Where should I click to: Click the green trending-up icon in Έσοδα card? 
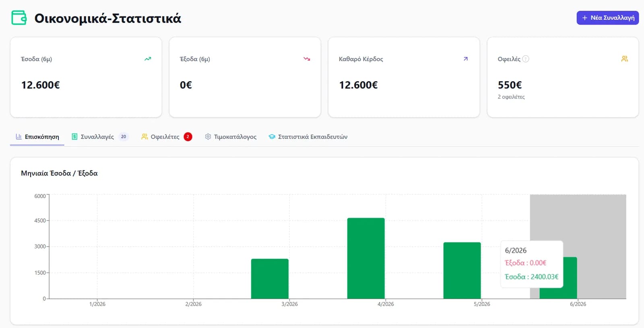click(148, 59)
